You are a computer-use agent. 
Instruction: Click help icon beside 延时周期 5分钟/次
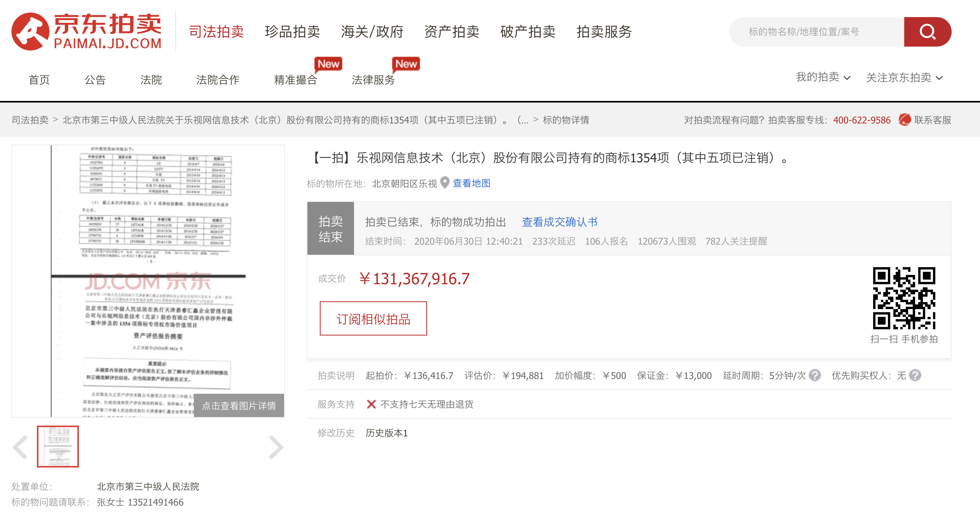tap(815, 375)
